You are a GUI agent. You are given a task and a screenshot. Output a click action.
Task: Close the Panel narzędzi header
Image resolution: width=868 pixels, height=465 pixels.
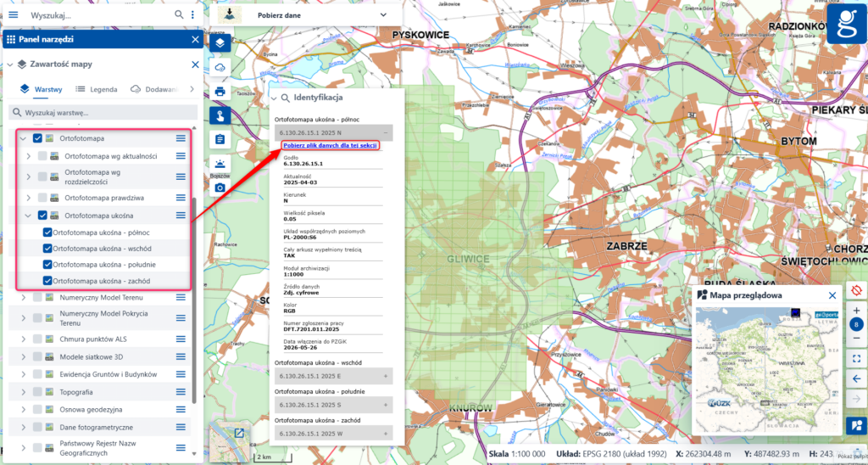coord(195,39)
